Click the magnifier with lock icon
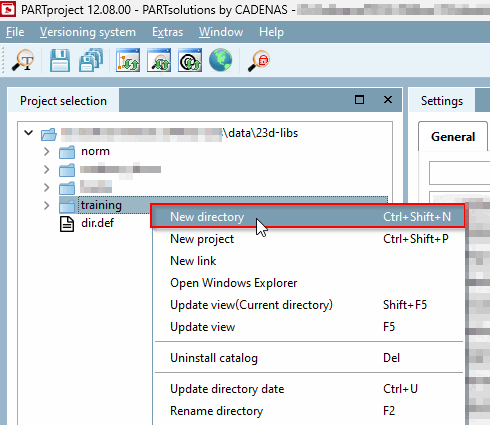Viewport: 490px width, 425px height. pos(259,60)
